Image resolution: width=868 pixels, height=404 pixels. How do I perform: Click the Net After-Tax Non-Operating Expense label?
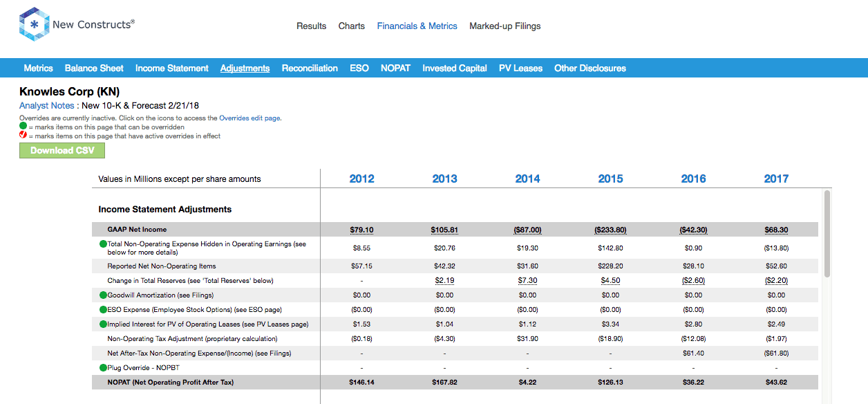[x=199, y=353]
